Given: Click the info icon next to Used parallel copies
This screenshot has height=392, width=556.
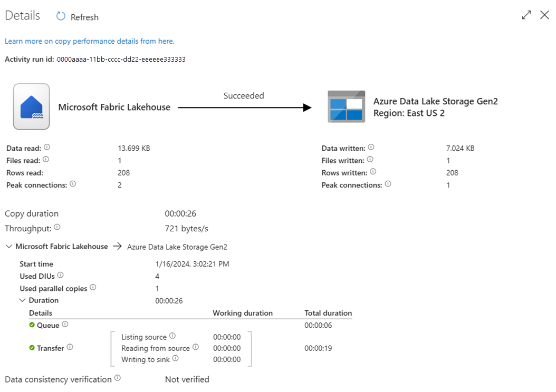Looking at the screenshot, I should pos(93,287).
